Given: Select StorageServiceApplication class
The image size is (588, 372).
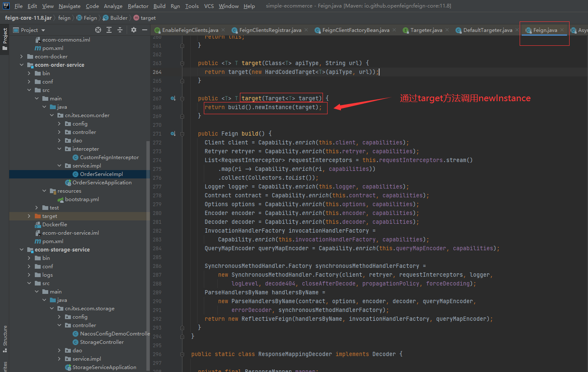Looking at the screenshot, I should tap(104, 367).
